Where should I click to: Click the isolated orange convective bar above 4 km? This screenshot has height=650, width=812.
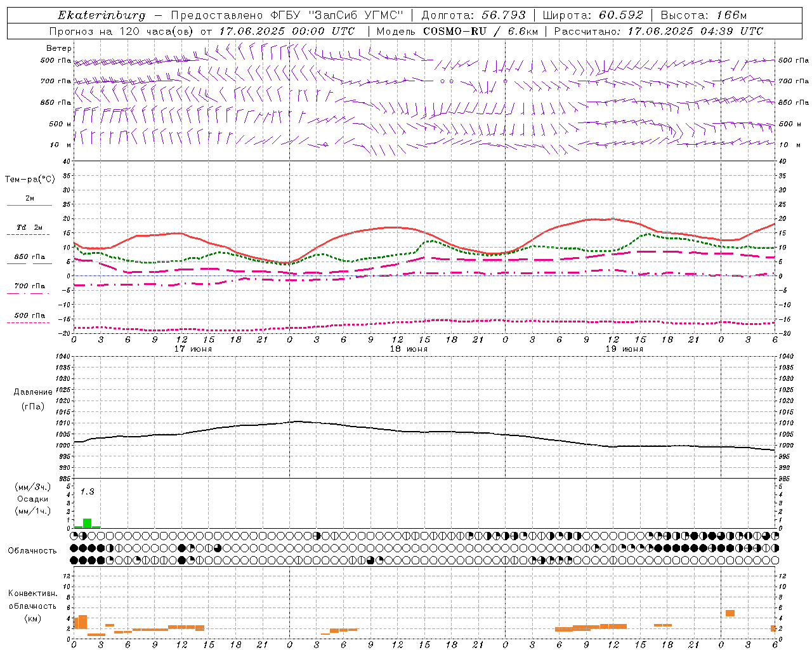730,613
